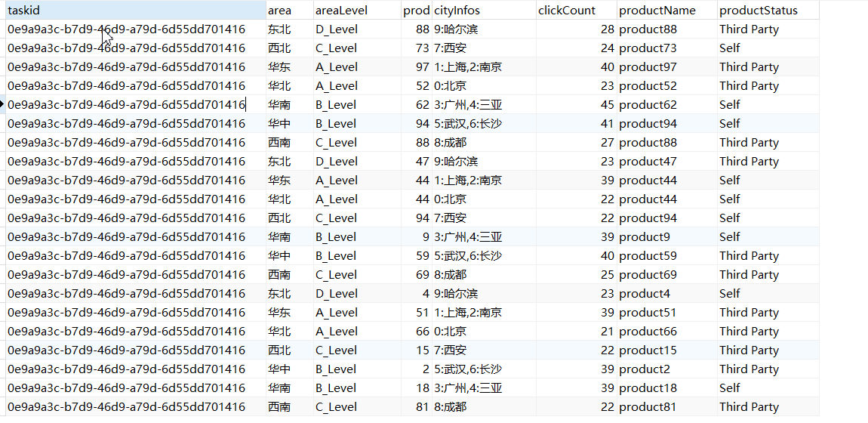Click prod value 97 cell
868x423 pixels.
click(417, 67)
